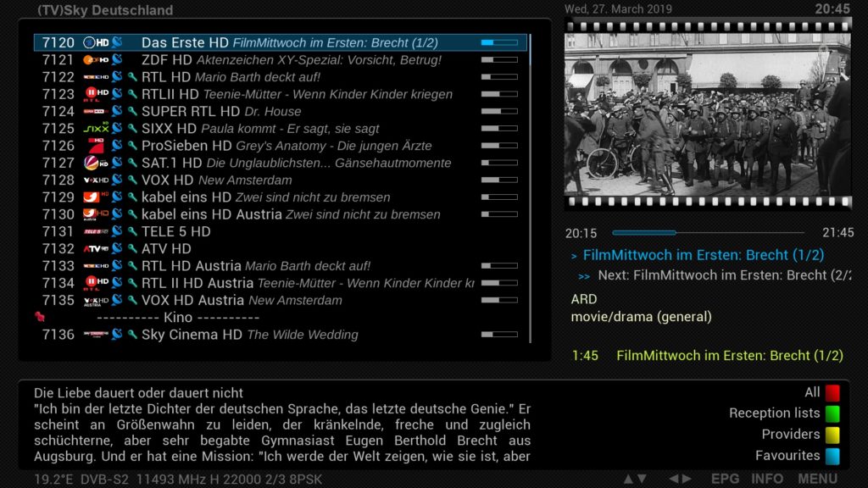Image resolution: width=868 pixels, height=488 pixels.
Task: Click the ProSieben HD red logo
Action: tap(96, 146)
